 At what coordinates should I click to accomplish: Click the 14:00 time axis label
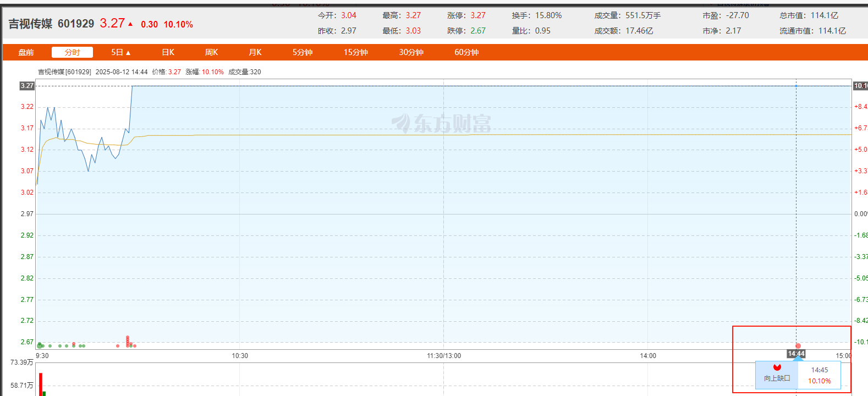pos(648,356)
